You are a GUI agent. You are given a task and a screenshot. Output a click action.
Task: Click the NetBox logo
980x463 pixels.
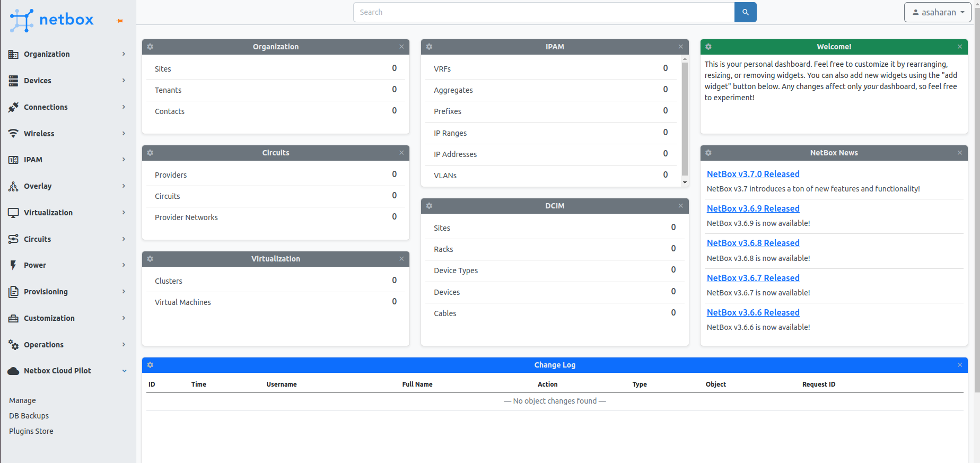click(51, 20)
